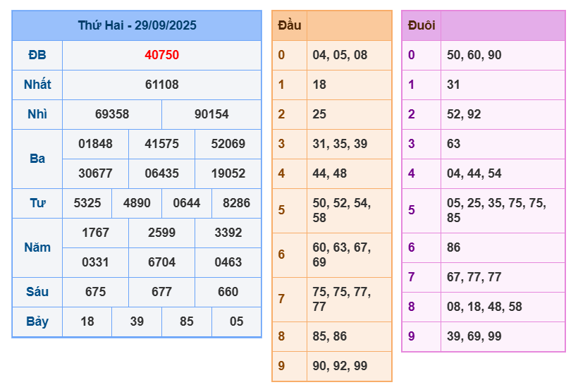Select first prize number 61108

click(161, 85)
